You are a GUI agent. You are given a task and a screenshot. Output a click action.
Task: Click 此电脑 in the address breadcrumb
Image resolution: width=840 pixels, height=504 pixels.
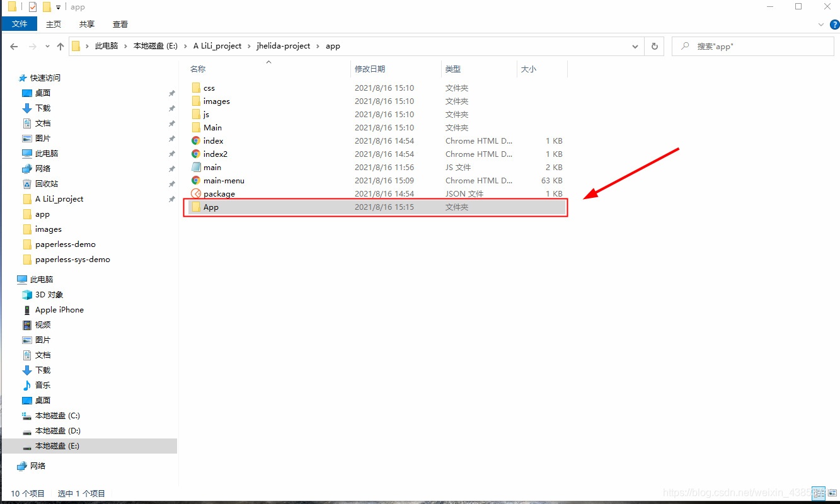(x=106, y=46)
